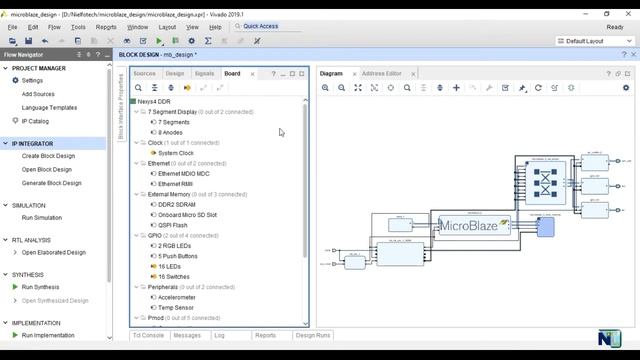This screenshot has width=640, height=360.
Task: Click the Add IP plus icon
Action: 456,88
